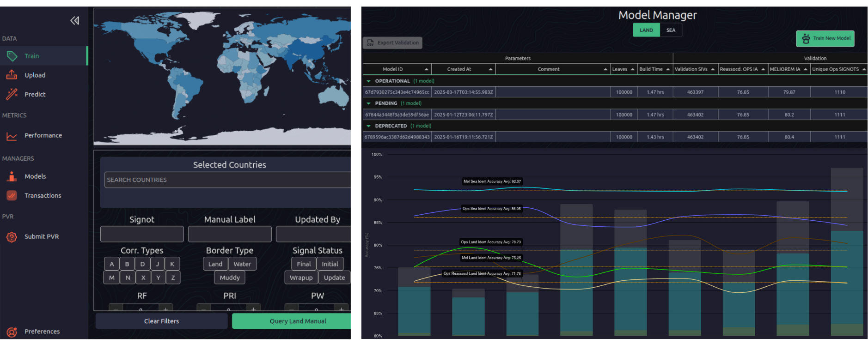Open the Train menu item

tap(43, 56)
